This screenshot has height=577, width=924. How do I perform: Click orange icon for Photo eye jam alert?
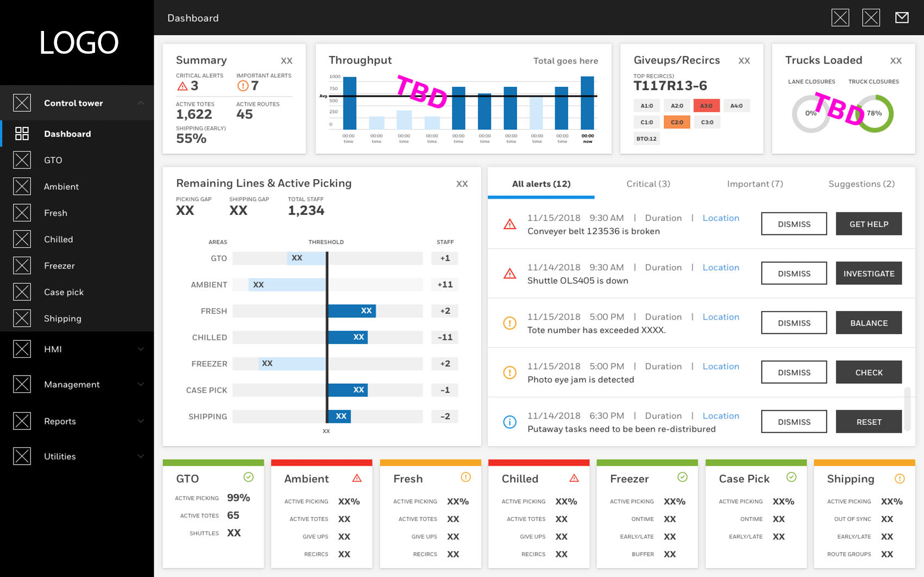(x=510, y=372)
